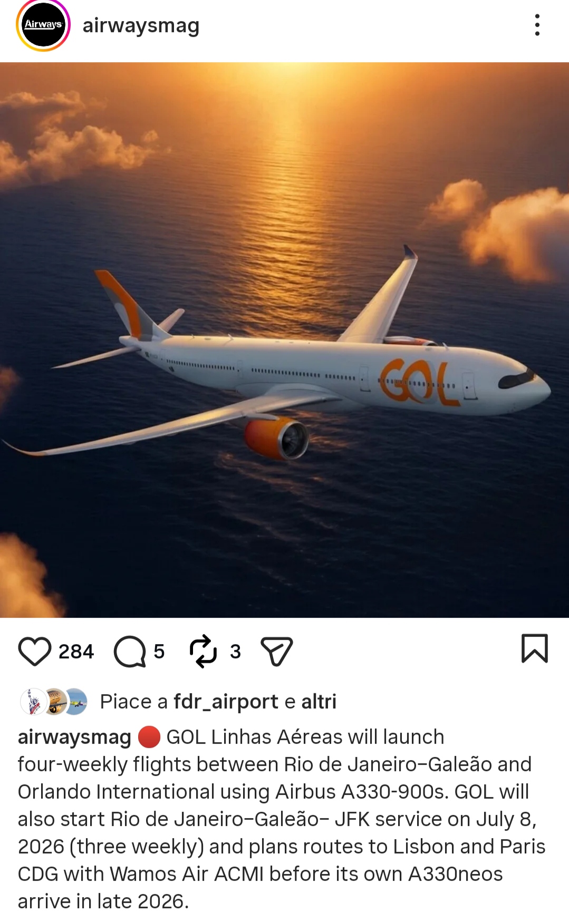Open the three-dot options menu
The width and height of the screenshot is (569, 924).
(x=537, y=25)
